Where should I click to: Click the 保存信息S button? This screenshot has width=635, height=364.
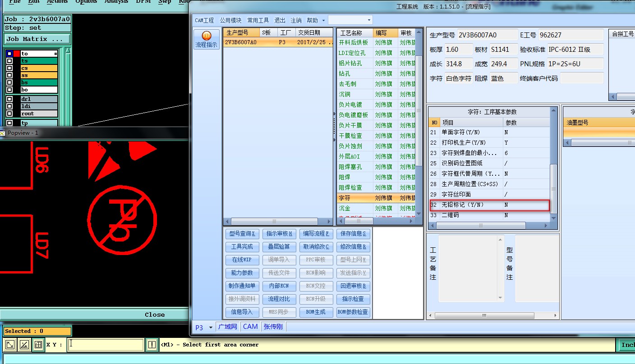[353, 234]
